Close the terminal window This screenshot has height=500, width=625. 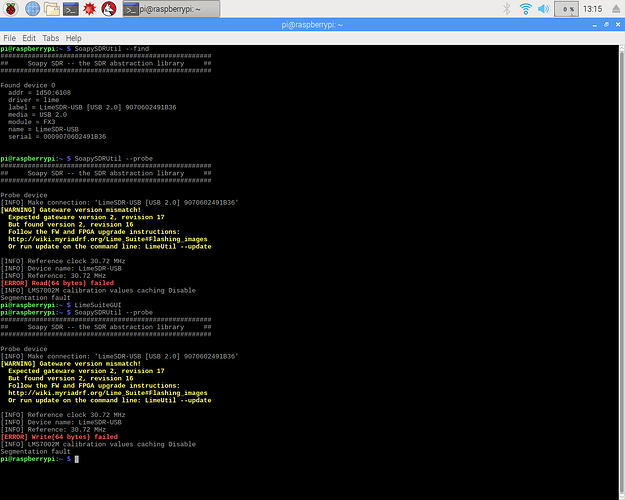click(x=618, y=25)
